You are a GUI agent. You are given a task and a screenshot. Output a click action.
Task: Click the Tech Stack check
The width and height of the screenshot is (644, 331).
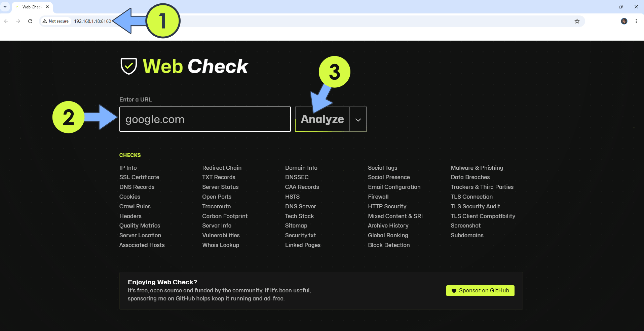(x=299, y=216)
